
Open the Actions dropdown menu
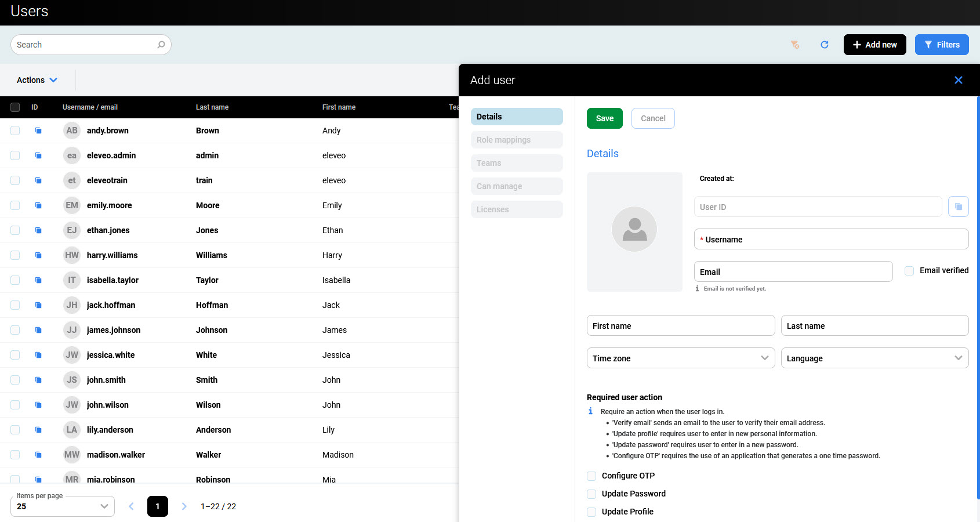pyautogui.click(x=37, y=80)
